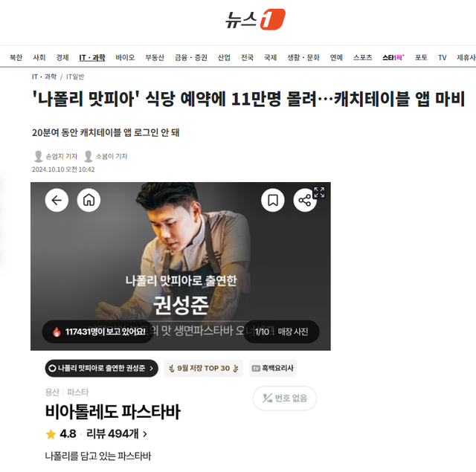Select the 스포츠 menu item
Viewport: 476px width, 472px height.
(x=362, y=57)
